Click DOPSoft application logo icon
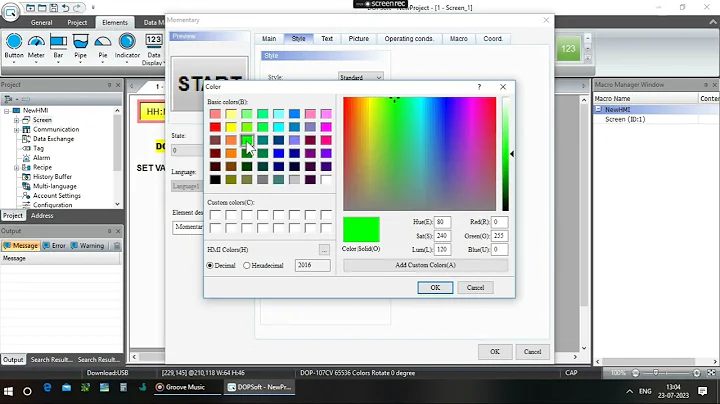The image size is (720, 404). 11,12
